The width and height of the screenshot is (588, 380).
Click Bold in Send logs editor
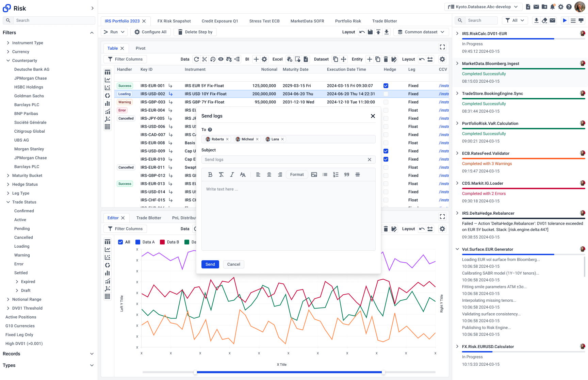210,175
